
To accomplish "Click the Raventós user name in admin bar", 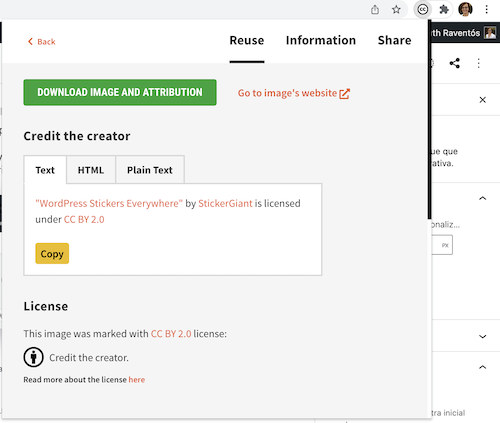I will 456,33.
